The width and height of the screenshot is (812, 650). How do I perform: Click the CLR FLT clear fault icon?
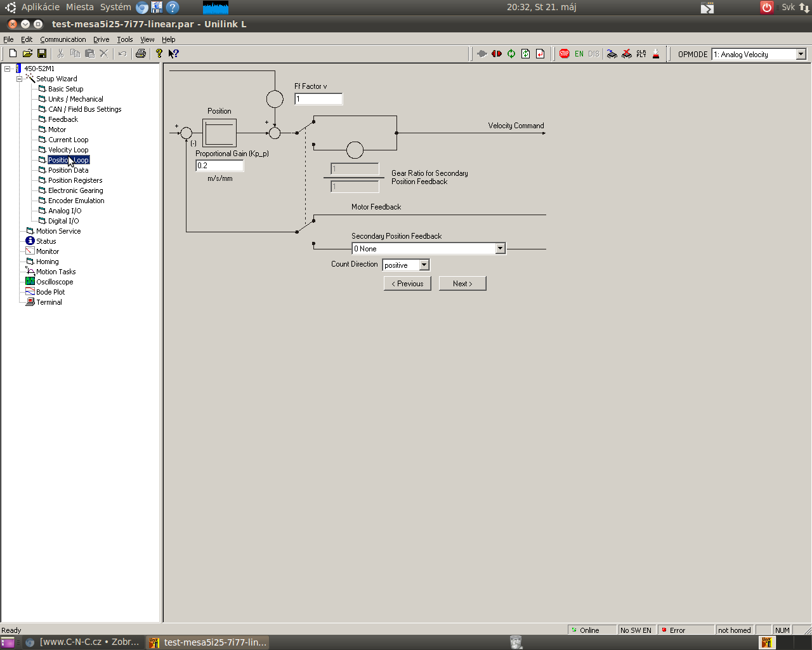[x=641, y=54]
